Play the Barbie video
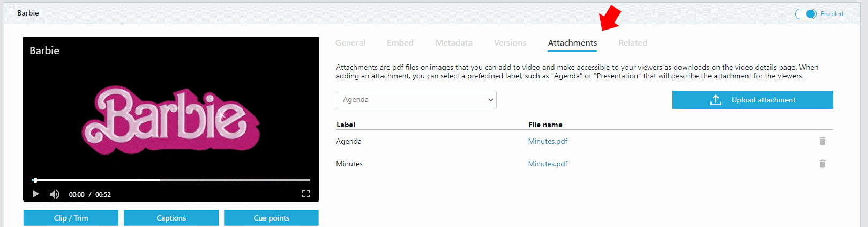 coord(36,194)
